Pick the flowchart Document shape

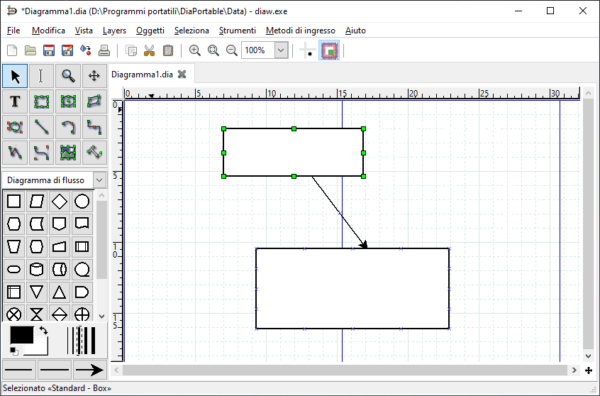point(82,224)
